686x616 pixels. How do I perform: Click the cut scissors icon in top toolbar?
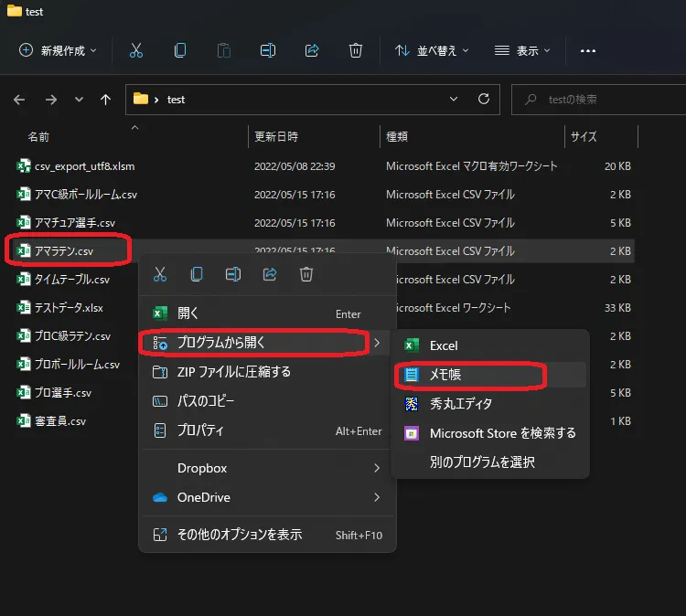click(136, 50)
